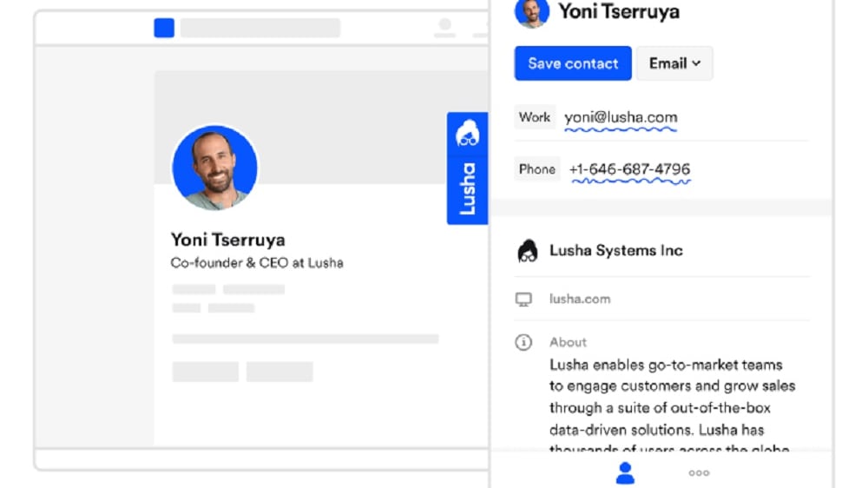This screenshot has width=868, height=488.
Task: Click Yoni Tserruya's avatar in Lusha panel
Action: coord(532,12)
